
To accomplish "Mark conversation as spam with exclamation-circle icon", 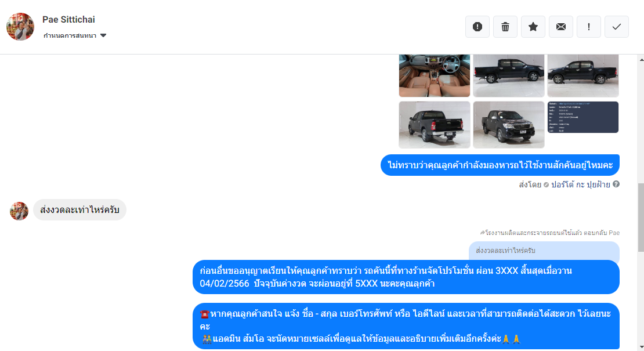I will [477, 27].
